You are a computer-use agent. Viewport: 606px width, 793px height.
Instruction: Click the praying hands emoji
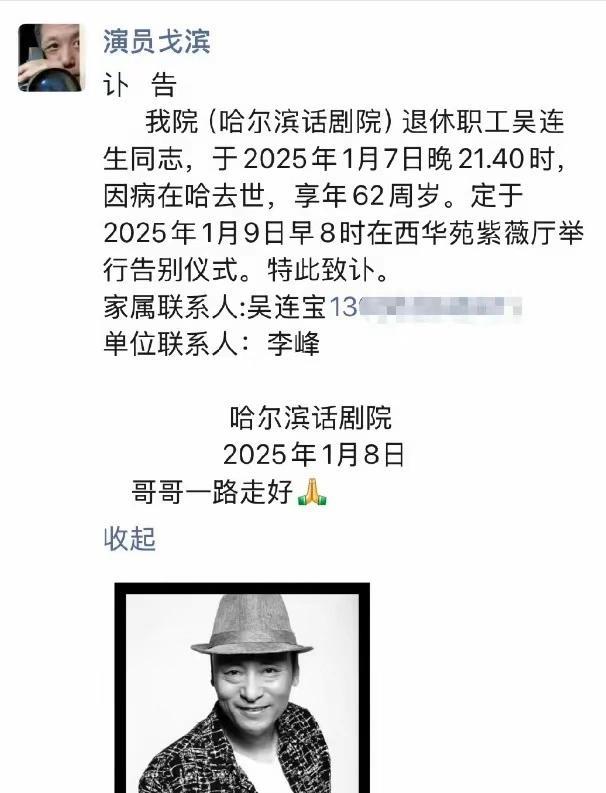point(312,492)
